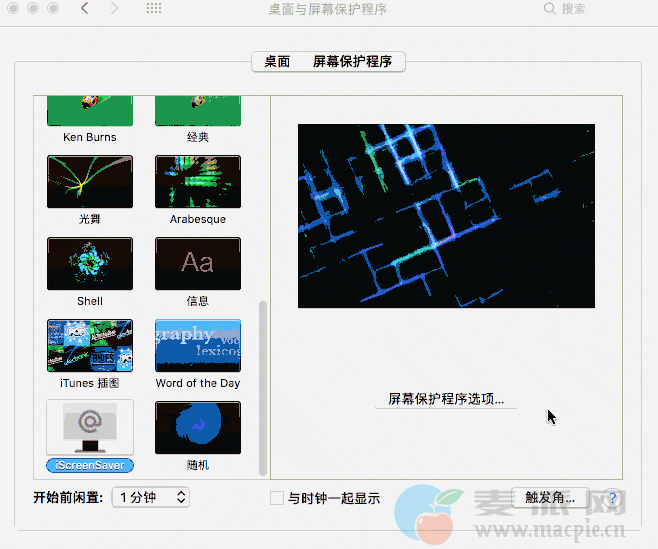
Task: Click the Shell label
Action: pos(90,301)
